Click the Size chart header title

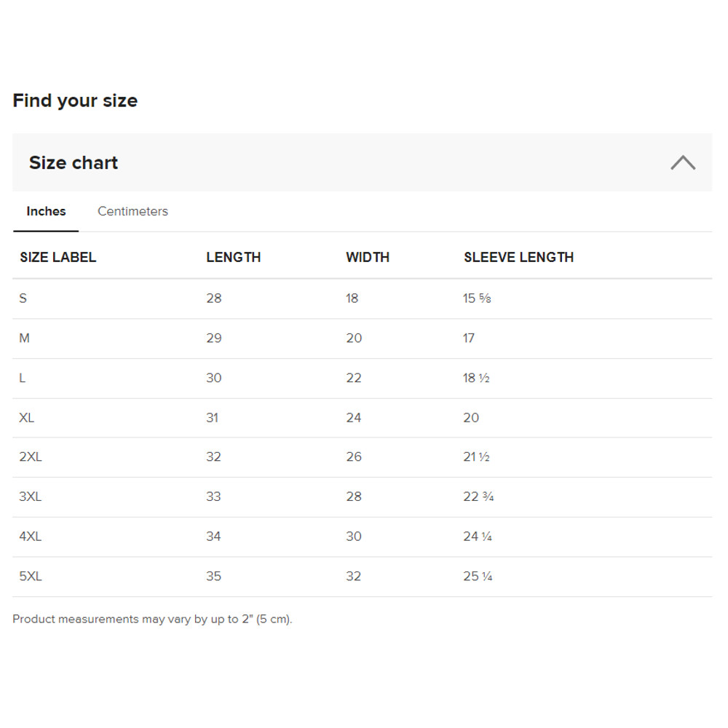[x=74, y=162]
